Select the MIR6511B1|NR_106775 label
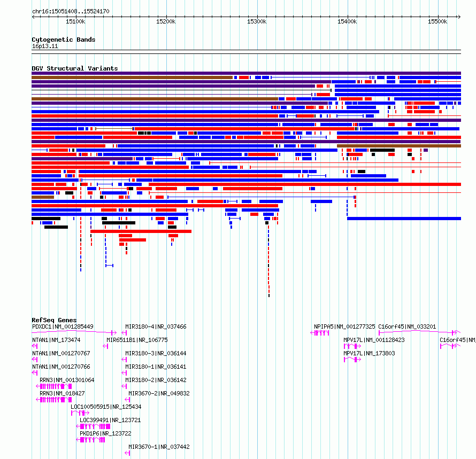 [x=137, y=340]
